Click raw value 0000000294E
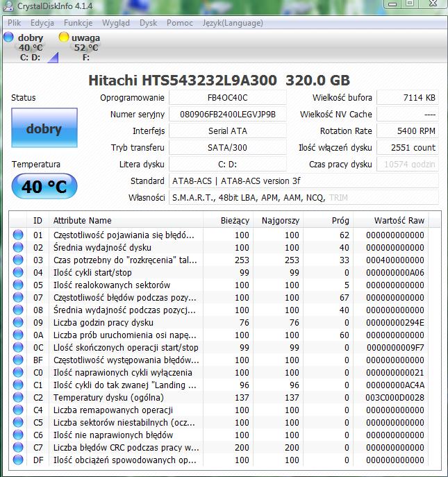Viewport: 448px width, 477px height. [x=395, y=322]
